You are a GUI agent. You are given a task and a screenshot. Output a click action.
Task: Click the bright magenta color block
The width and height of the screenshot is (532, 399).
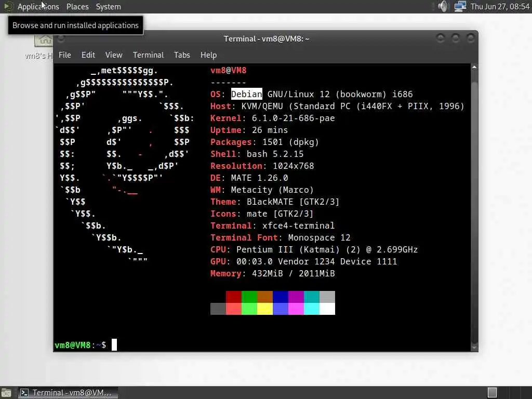pos(296,309)
